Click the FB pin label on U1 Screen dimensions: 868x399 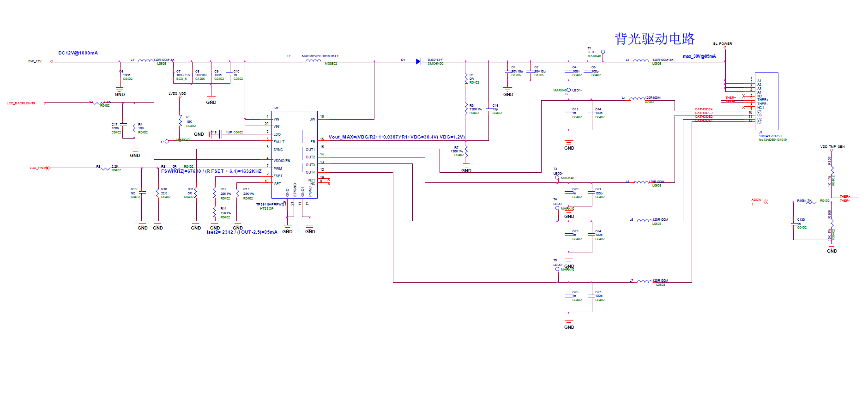313,142
